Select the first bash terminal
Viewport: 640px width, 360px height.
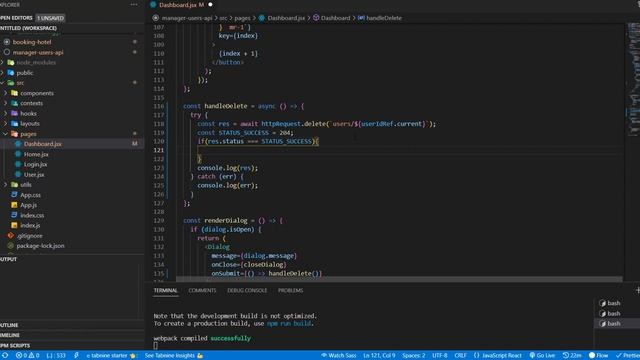coord(613,303)
